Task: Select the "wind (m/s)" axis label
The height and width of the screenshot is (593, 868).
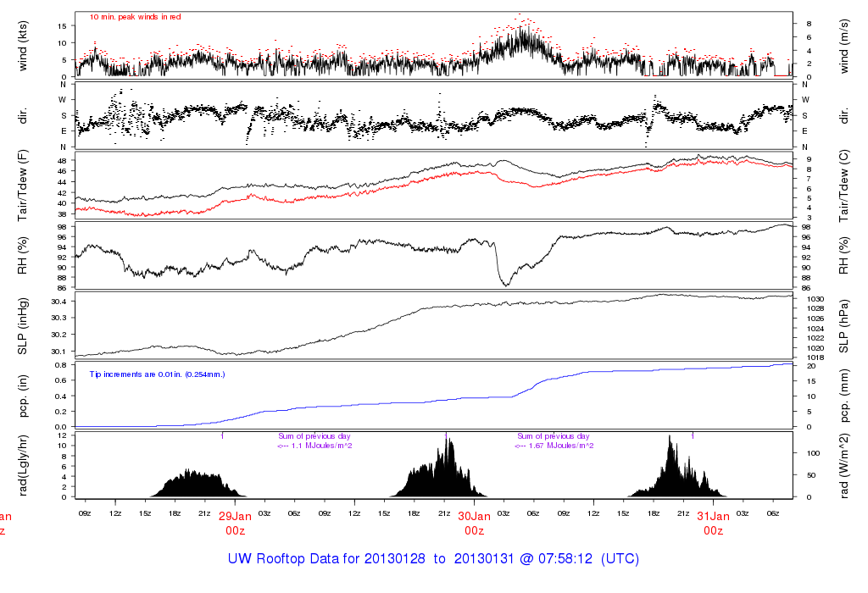Action: coord(843,46)
